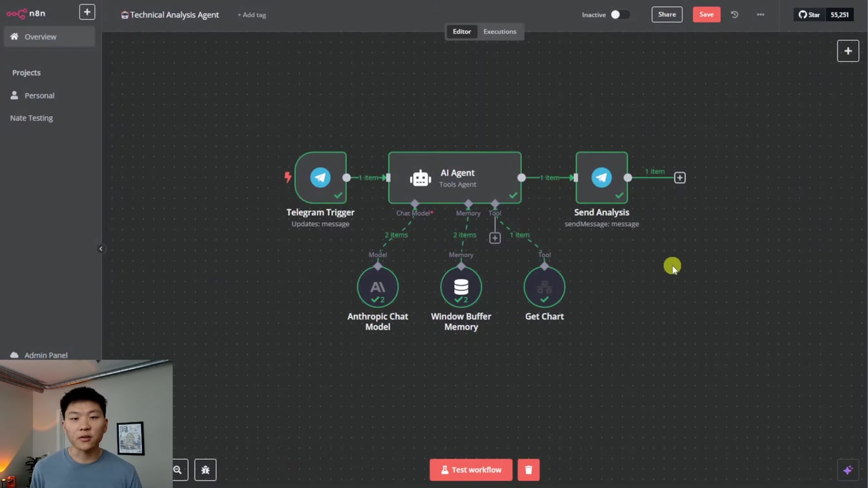The width and height of the screenshot is (868, 488).
Task: Click the Anthropic Chat Model label
Action: click(x=378, y=321)
